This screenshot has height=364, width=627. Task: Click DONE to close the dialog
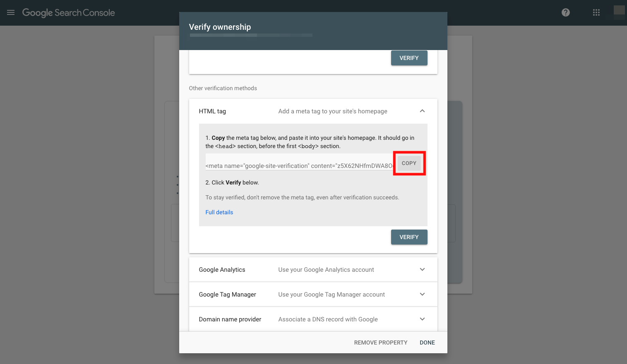pyautogui.click(x=427, y=342)
